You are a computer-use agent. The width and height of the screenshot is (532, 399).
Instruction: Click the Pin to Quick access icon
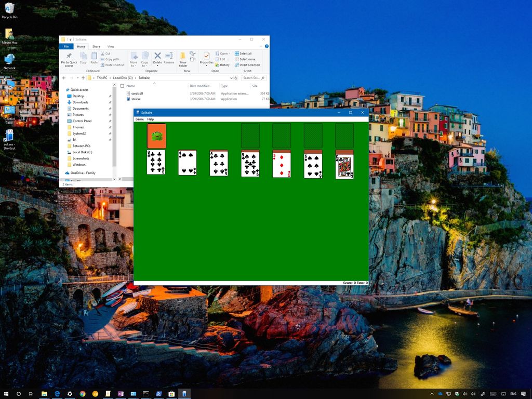point(69,58)
